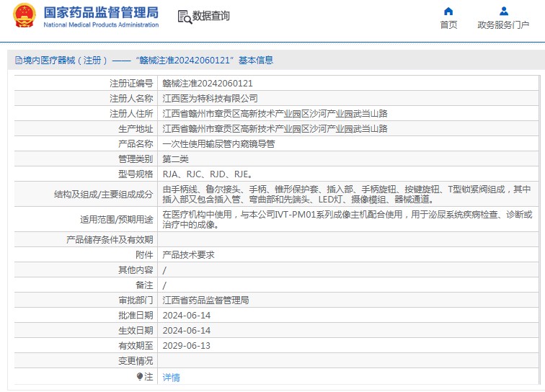Click National Medical Products Administration subtitle
The width and height of the screenshot is (545, 392).
[101, 25]
